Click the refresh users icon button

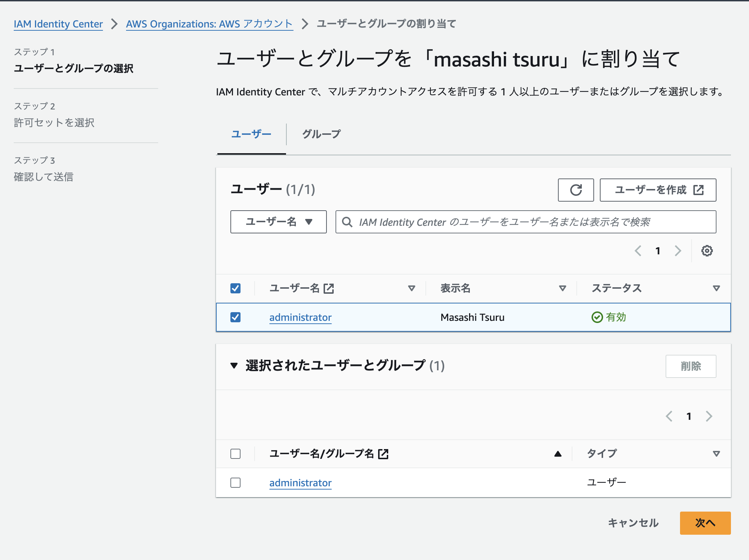coord(576,190)
